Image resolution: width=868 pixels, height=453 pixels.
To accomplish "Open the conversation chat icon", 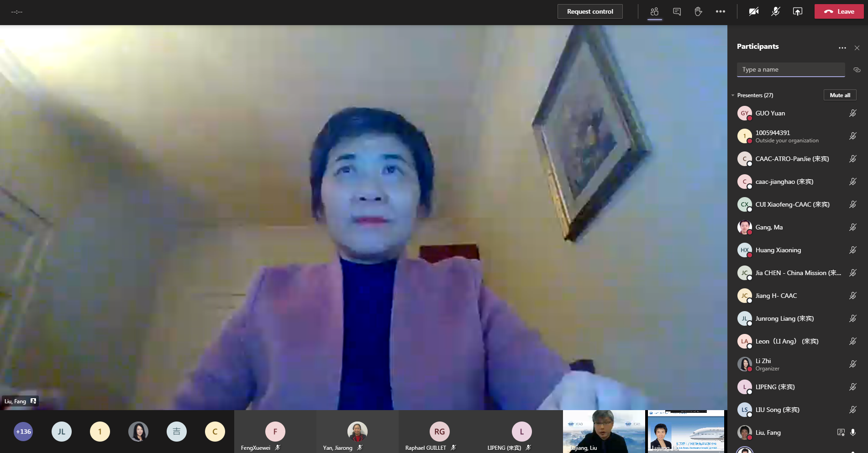I will pos(677,12).
